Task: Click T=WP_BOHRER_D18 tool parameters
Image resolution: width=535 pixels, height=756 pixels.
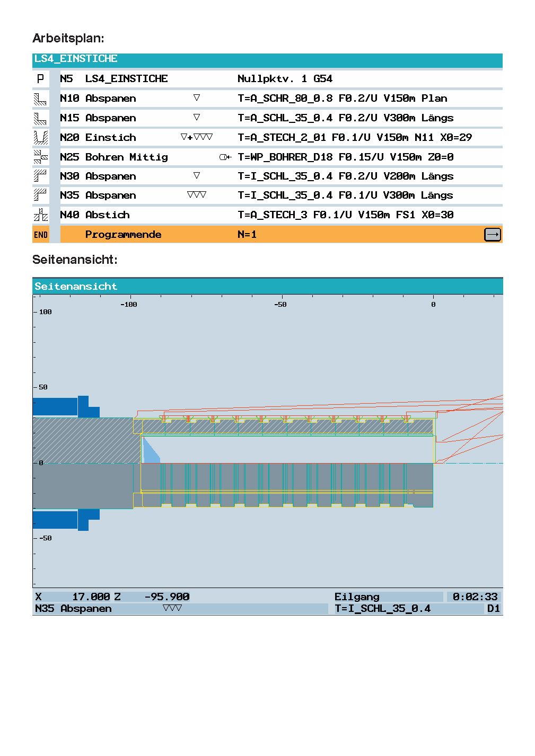Action: pyautogui.click(x=345, y=157)
